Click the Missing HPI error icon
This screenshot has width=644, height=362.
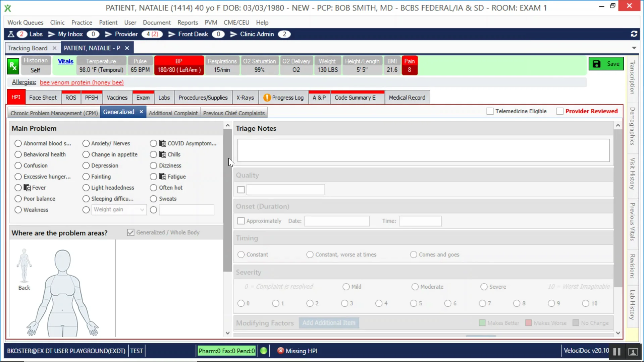click(280, 351)
